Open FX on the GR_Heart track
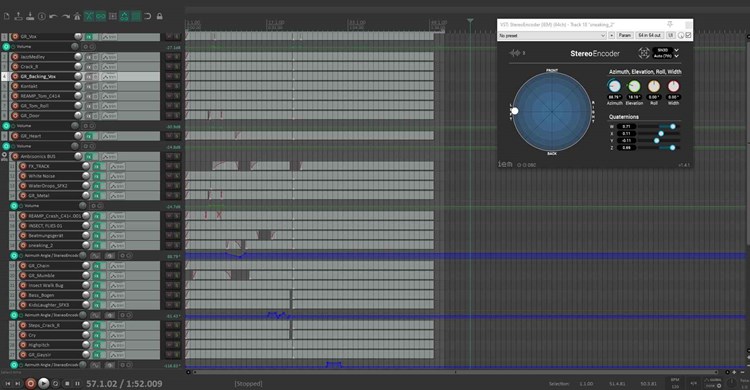750x390 pixels. point(89,136)
